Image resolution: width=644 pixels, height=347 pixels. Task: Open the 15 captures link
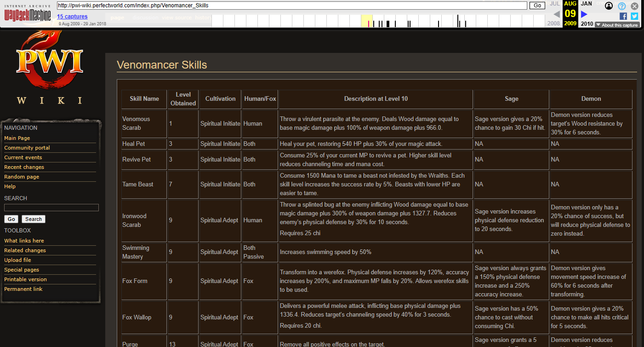coord(72,17)
